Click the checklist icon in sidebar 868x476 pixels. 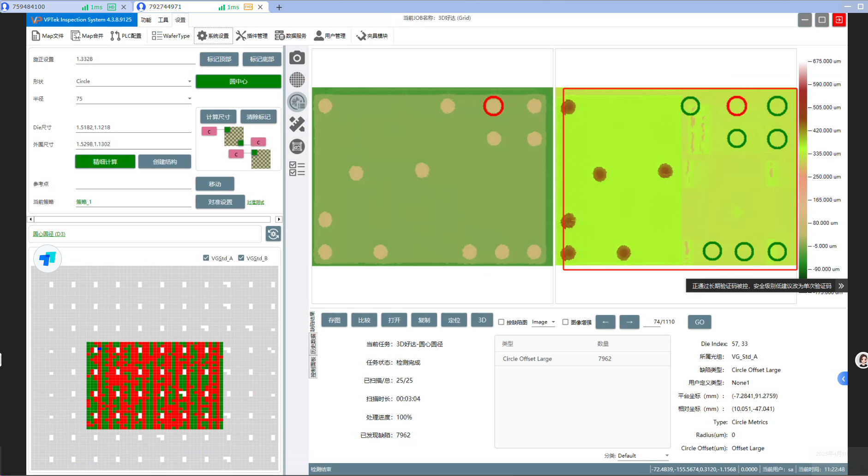[297, 169]
